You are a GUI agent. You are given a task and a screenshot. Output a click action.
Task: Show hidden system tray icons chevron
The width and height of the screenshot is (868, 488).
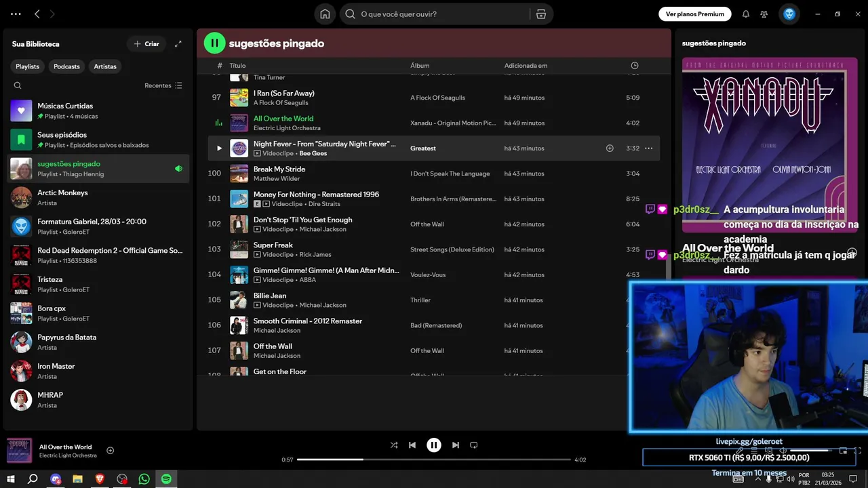tap(757, 479)
